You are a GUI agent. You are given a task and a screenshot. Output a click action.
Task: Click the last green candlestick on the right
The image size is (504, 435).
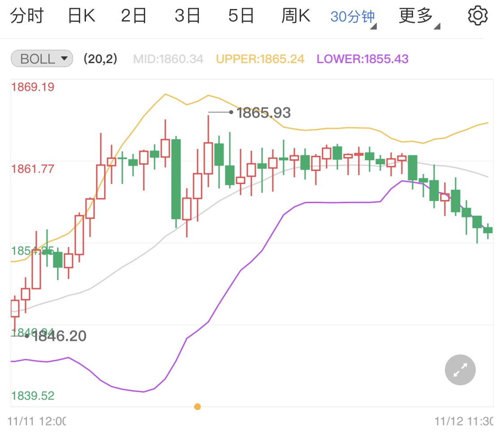click(488, 230)
